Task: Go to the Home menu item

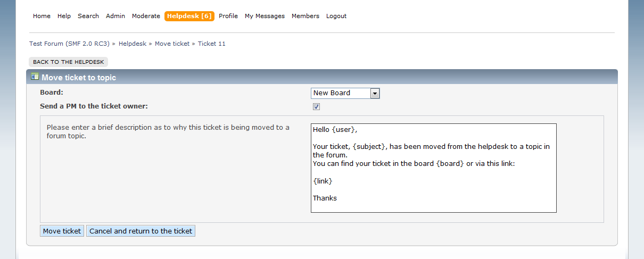Action: (42, 16)
